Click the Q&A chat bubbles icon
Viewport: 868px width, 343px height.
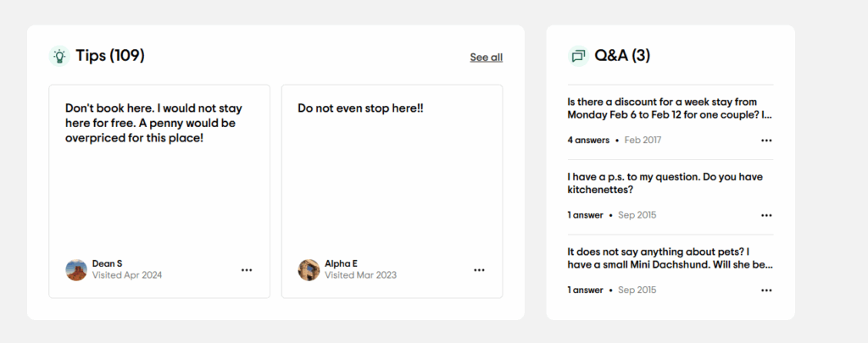pos(578,56)
